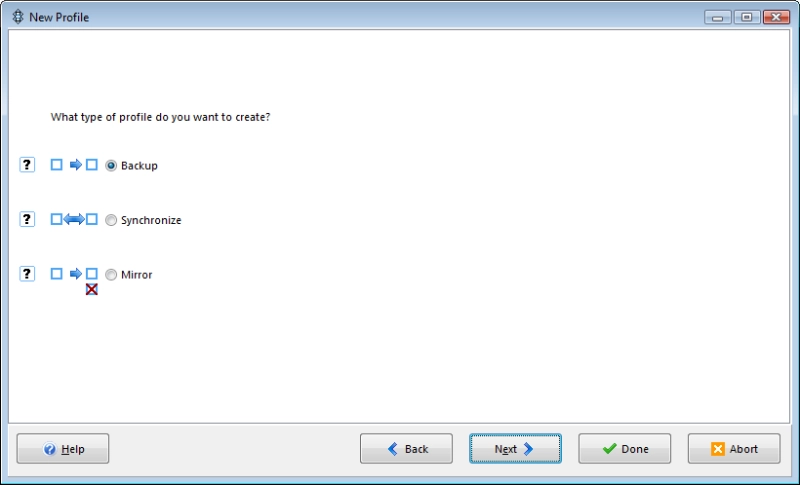This screenshot has width=800, height=485.
Task: Finish the wizard with Done
Action: pyautogui.click(x=624, y=449)
